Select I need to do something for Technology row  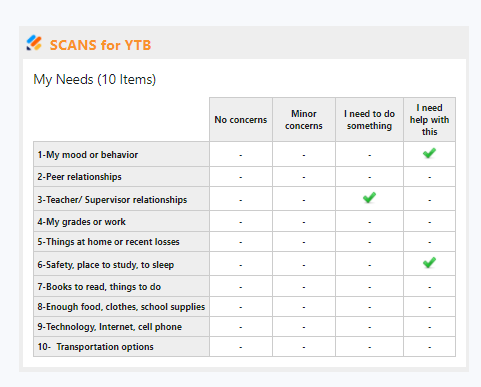click(369, 327)
